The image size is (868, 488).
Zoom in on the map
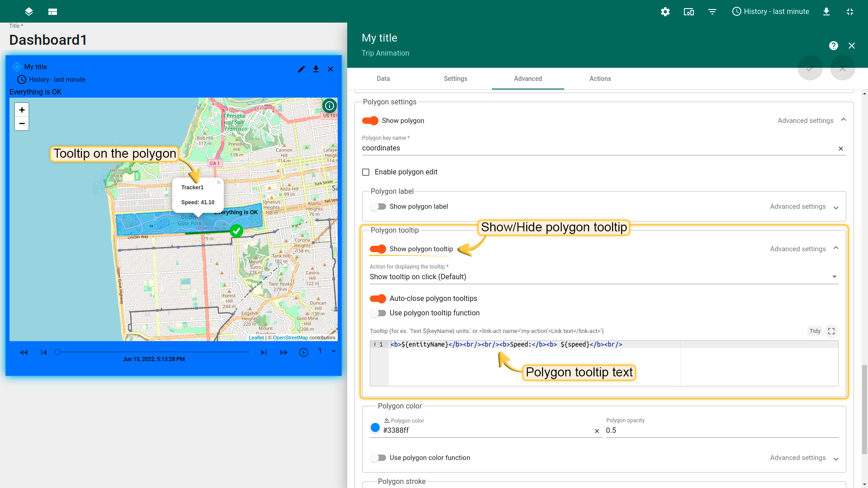[x=22, y=110]
